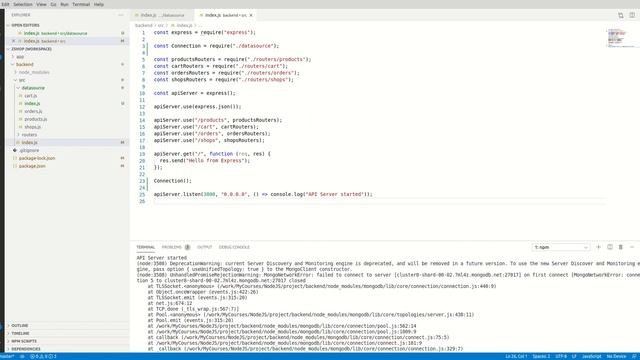Open cart.js in datasource folder
The image size is (640, 360).
click(x=31, y=96)
